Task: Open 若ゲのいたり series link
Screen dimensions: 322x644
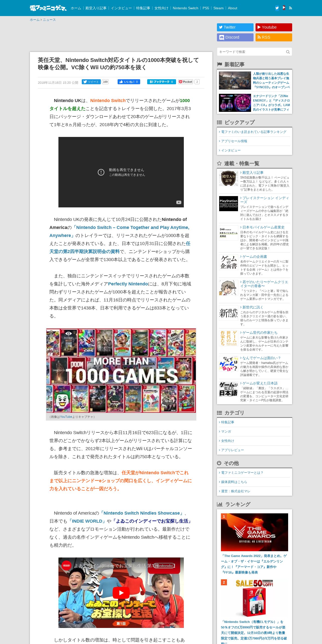Action: click(x=264, y=284)
